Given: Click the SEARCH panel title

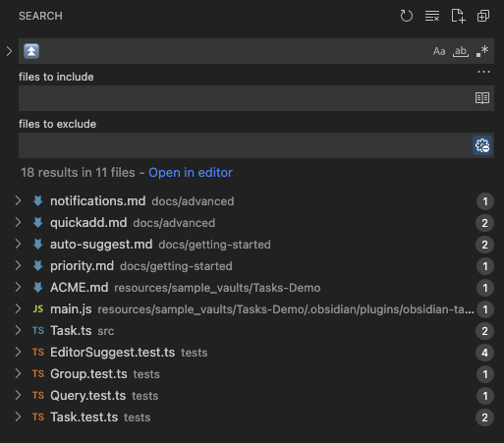Looking at the screenshot, I should [40, 16].
